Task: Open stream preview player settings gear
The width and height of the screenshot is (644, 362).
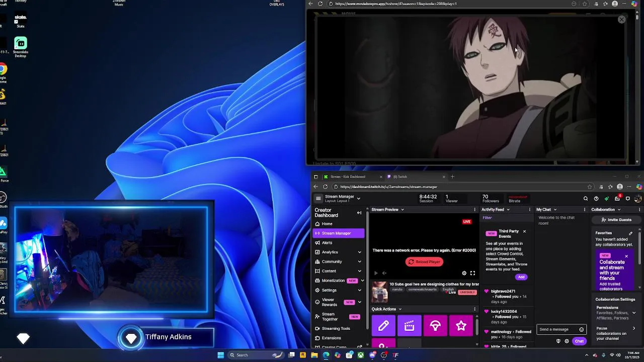Action: pyautogui.click(x=464, y=273)
